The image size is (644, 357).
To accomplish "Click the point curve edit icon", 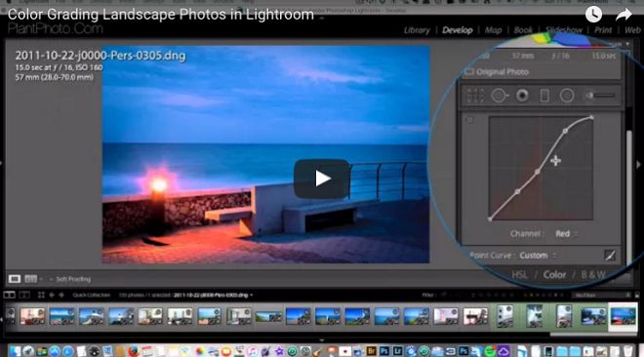I will click(610, 256).
